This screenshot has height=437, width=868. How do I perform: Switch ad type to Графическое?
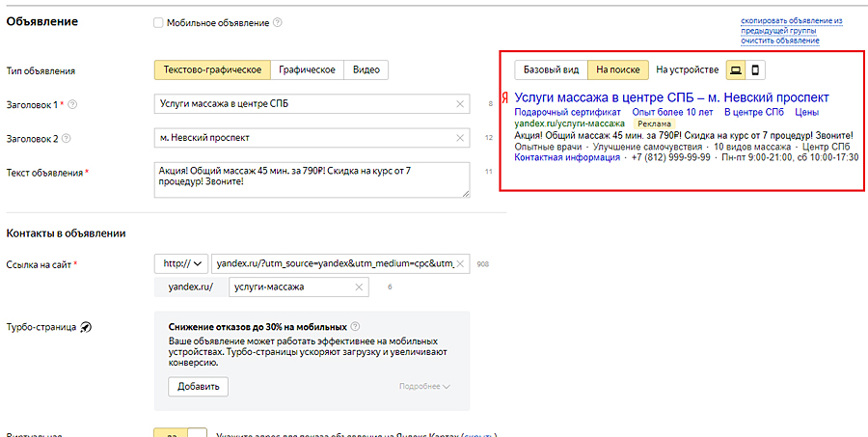pyautogui.click(x=307, y=69)
